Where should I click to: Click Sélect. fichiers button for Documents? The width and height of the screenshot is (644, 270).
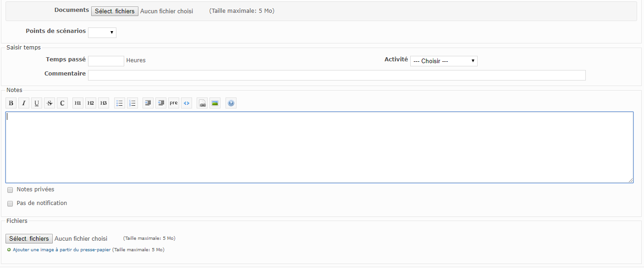click(115, 11)
